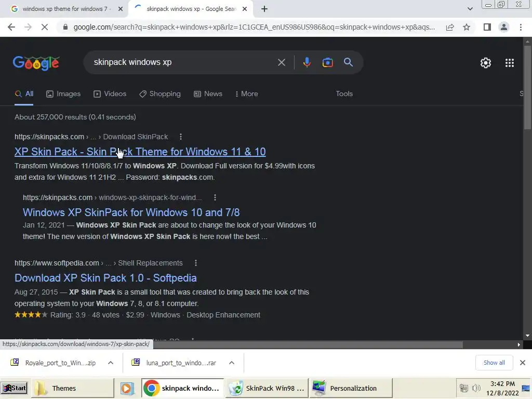Click Show all downloads

coord(494,363)
